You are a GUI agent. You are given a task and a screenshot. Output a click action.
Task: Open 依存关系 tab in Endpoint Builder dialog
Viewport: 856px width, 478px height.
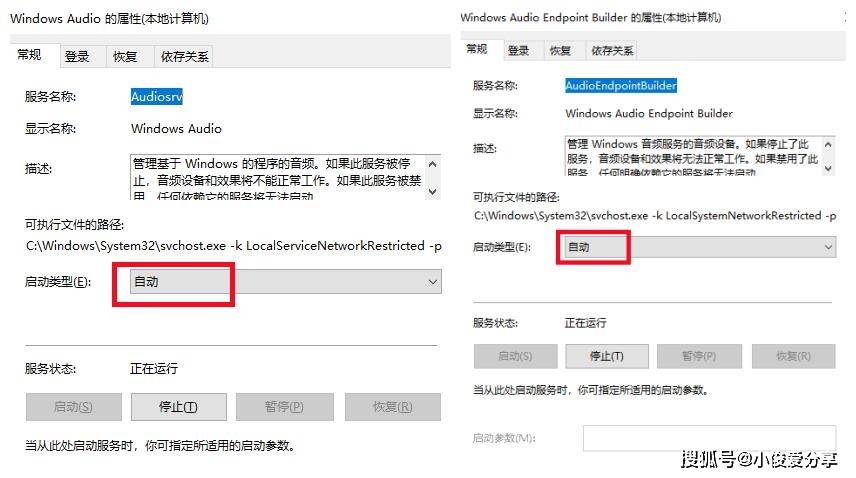[x=612, y=51]
